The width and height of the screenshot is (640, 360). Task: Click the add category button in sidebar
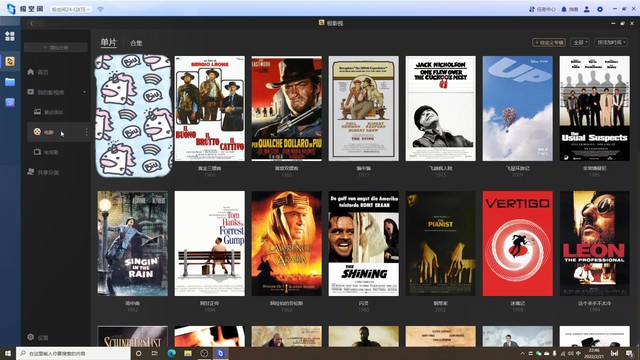[56, 48]
